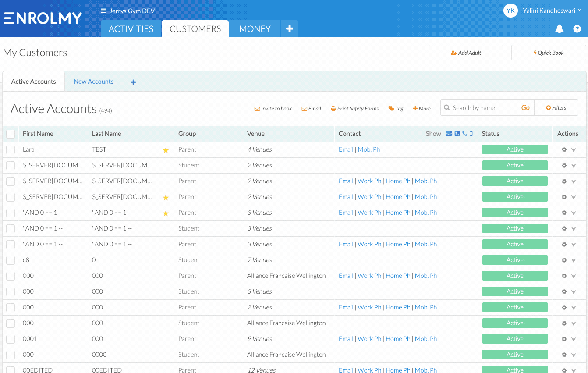This screenshot has width=588, height=373.
Task: Open the notifications bell icon
Action: [x=560, y=29]
